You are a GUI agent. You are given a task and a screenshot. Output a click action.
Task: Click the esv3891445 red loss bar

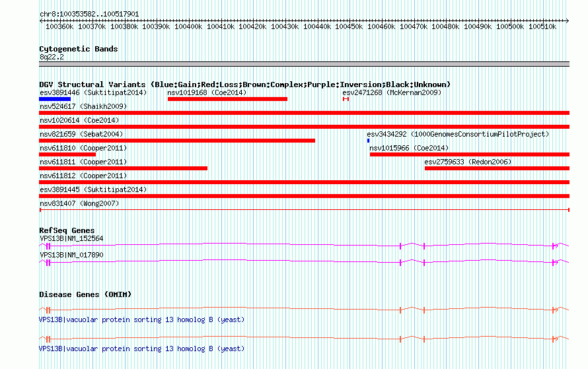pyautogui.click(x=304, y=196)
